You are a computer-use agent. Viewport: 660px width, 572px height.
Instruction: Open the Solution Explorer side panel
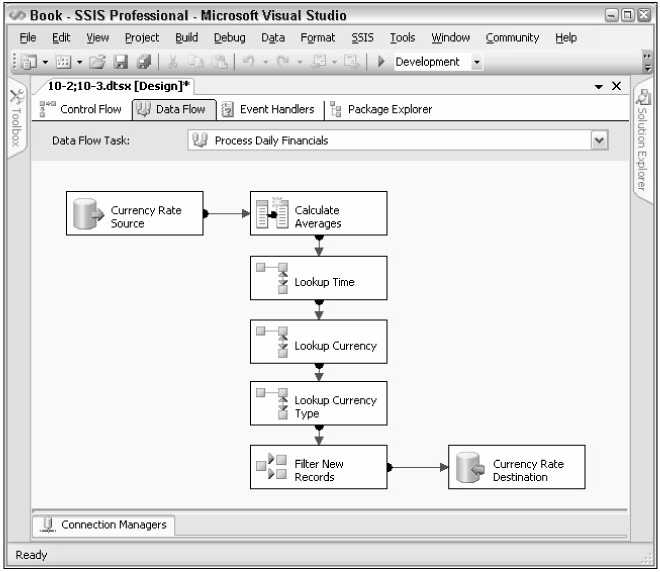642,140
